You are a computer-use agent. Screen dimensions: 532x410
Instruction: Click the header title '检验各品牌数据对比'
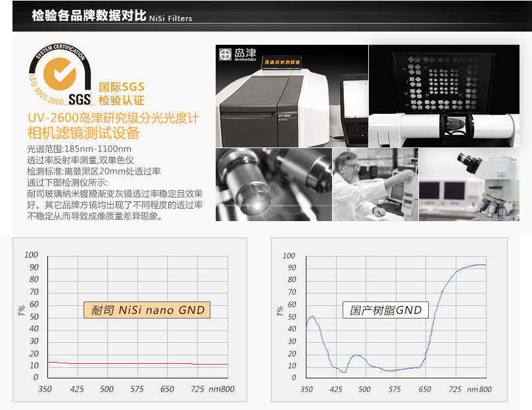coord(89,15)
